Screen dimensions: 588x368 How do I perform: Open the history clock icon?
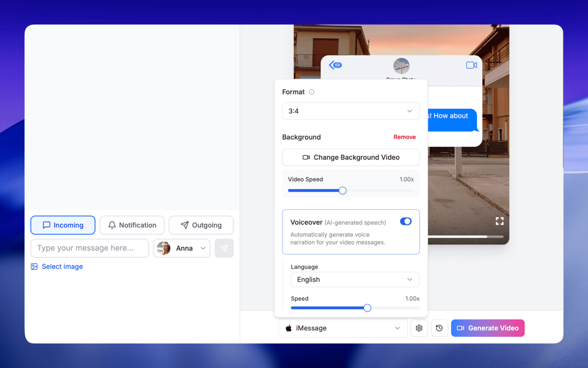tap(439, 328)
